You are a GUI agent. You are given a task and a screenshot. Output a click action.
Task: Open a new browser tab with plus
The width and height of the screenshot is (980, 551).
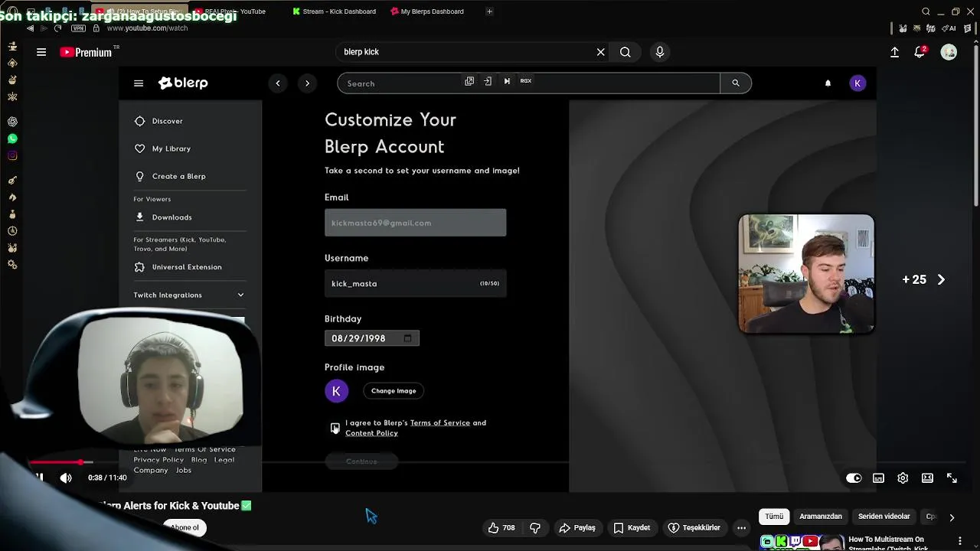pos(489,11)
